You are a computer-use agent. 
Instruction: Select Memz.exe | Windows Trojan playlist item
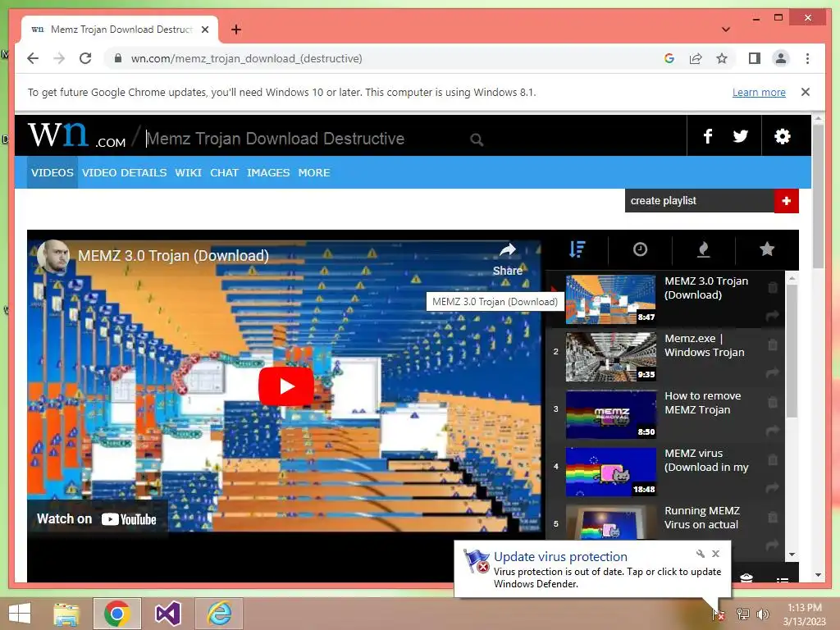pyautogui.click(x=665, y=357)
